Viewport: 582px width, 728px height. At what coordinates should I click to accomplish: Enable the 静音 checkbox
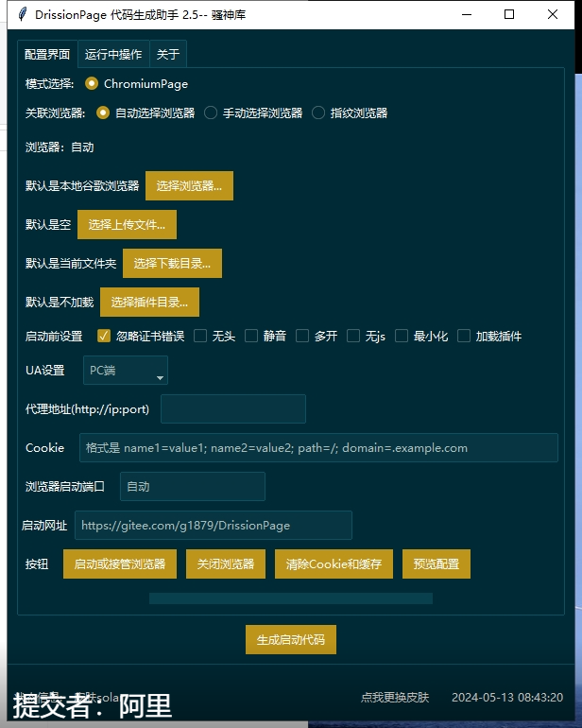click(251, 336)
